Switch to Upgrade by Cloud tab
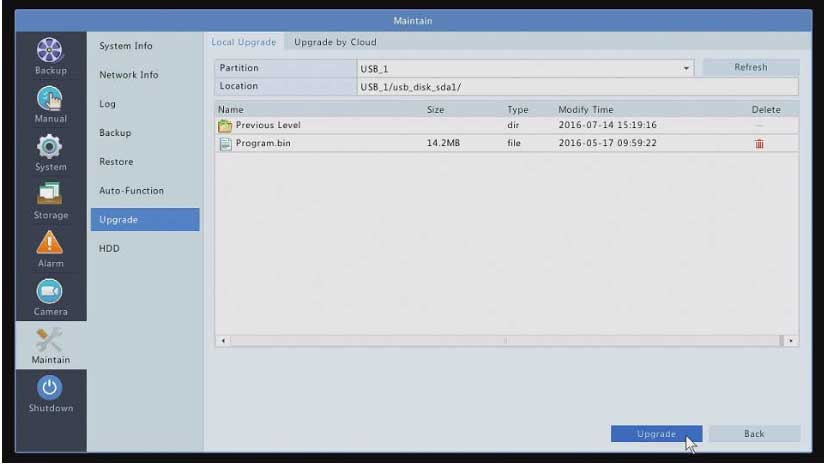Image resolution: width=824 pixels, height=464 pixels. tap(335, 42)
